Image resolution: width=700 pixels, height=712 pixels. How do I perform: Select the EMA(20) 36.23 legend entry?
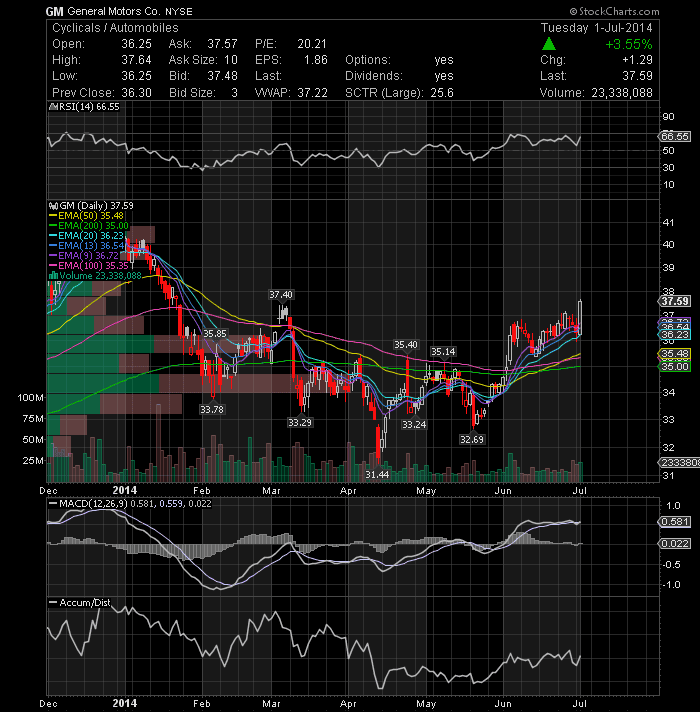pos(86,236)
